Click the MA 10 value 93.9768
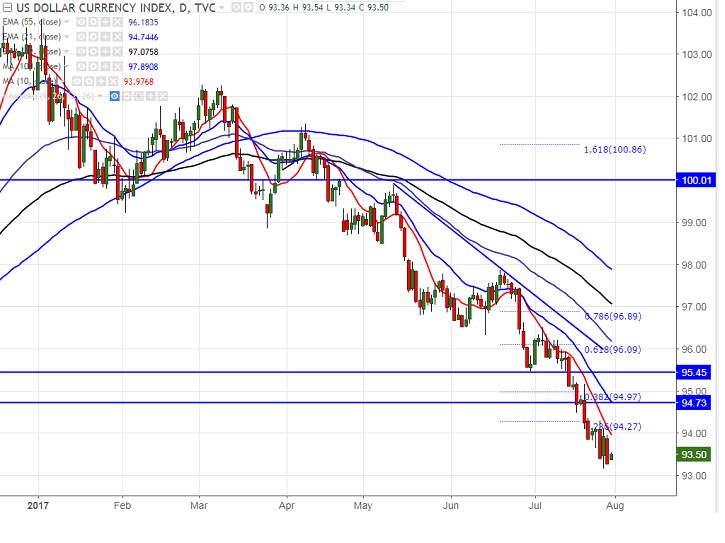The width and height of the screenshot is (725, 543). click(x=139, y=81)
